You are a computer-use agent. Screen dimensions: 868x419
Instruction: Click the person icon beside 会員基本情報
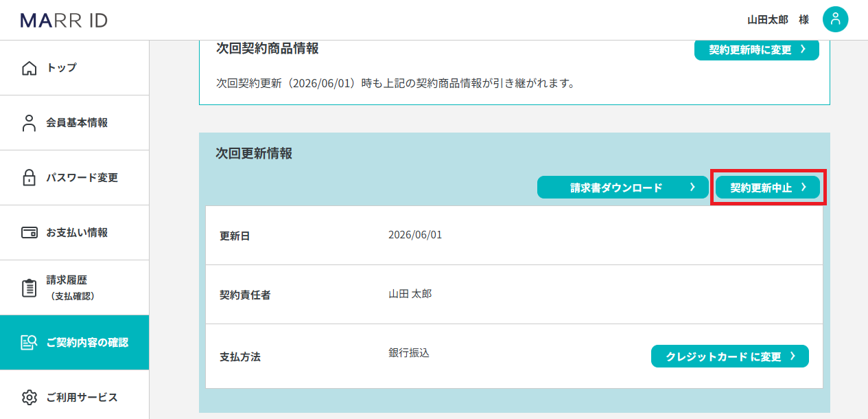point(29,123)
